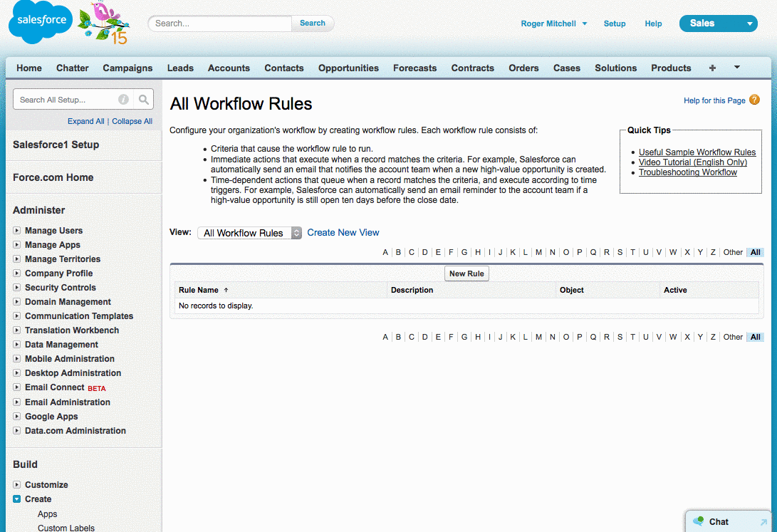Expand Data.com Administration section
This screenshot has width=777, height=532.
[x=17, y=430]
